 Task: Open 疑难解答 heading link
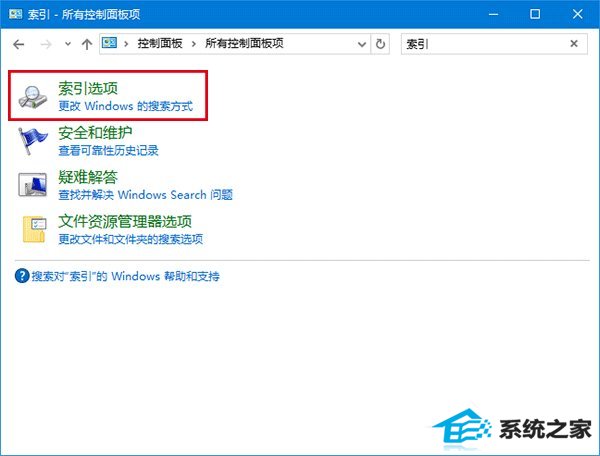[x=88, y=177]
